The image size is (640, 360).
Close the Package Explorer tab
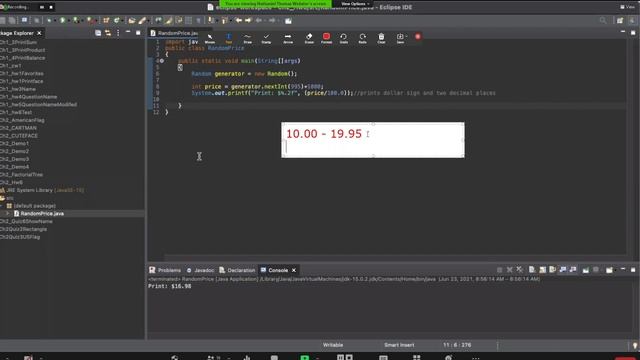coord(39,33)
